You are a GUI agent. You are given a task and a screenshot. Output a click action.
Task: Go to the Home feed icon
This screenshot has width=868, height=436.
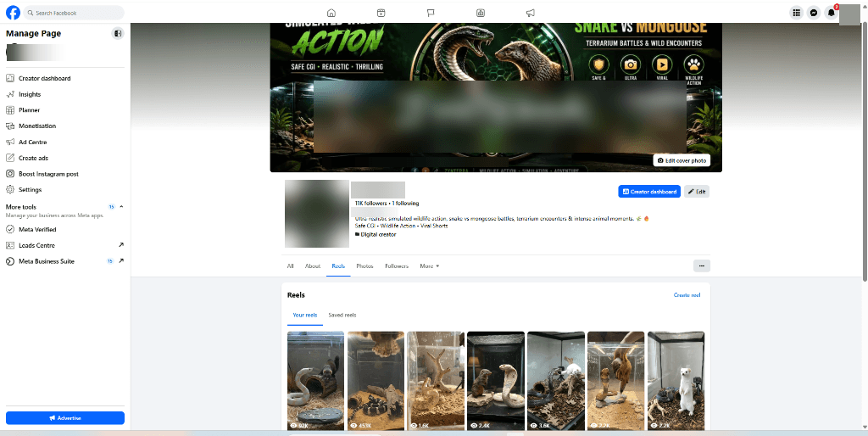click(331, 13)
